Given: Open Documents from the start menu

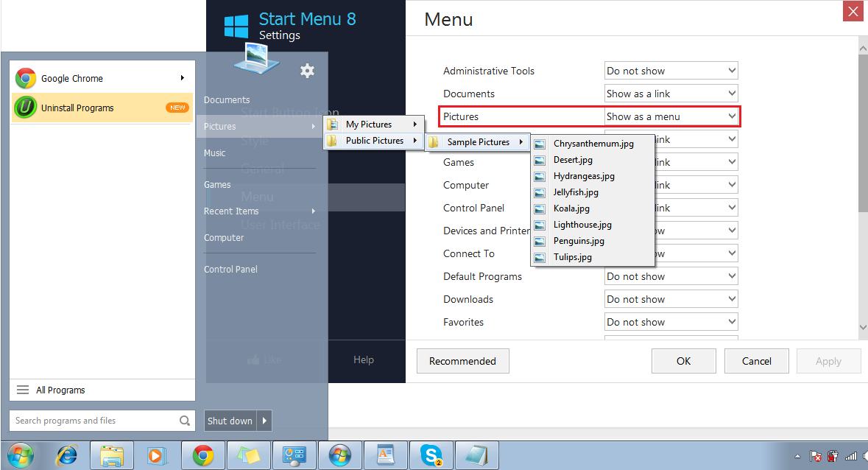Looking at the screenshot, I should (x=227, y=99).
